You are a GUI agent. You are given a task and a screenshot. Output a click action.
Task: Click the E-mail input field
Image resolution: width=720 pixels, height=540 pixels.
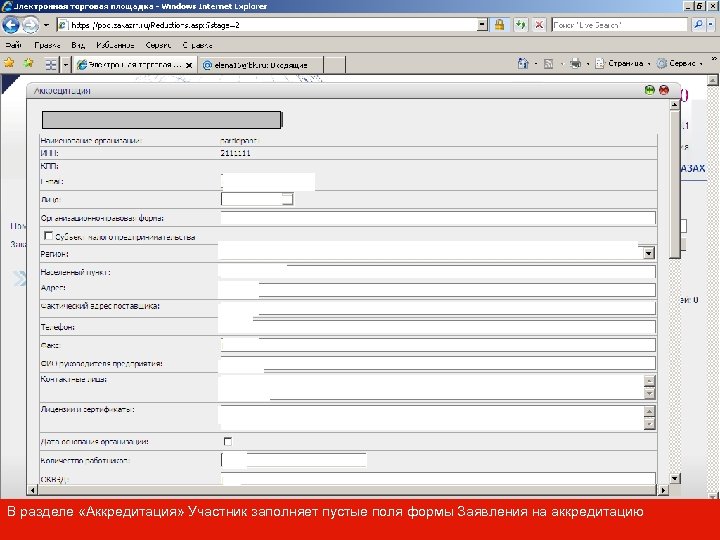(268, 181)
